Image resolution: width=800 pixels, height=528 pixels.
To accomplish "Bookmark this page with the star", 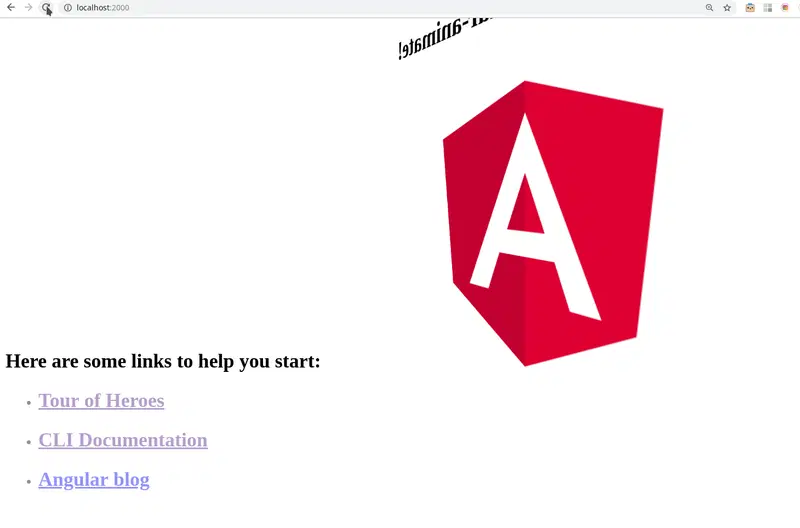I will coord(727,7).
